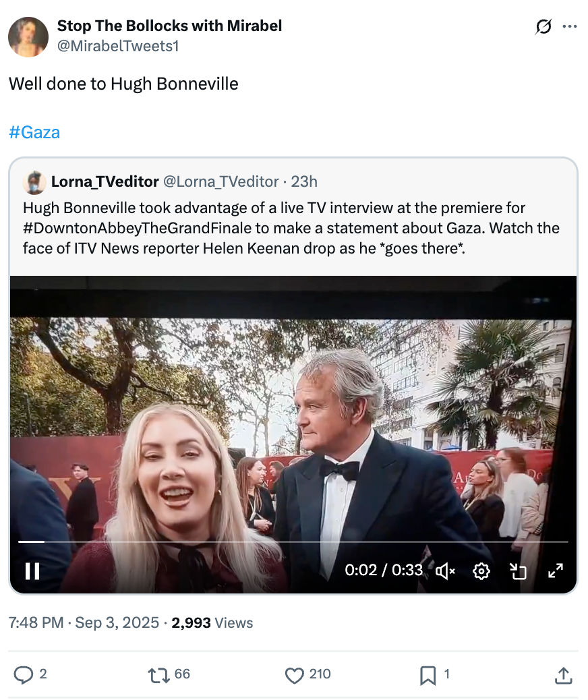Unmute the video audio
Image resolution: width=588 pixels, height=700 pixels.
point(445,571)
